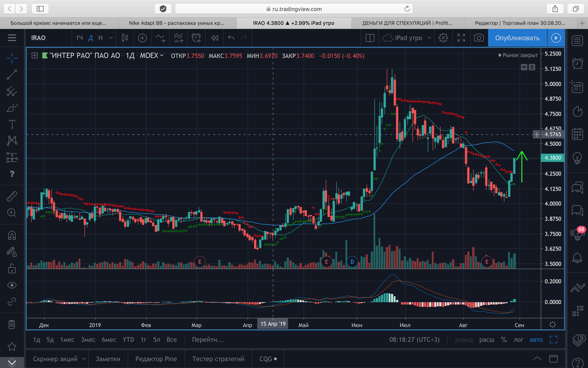Switch to Nike Adapt BB browser tab
Image resolution: width=588 pixels, height=368 pixels.
pos(177,23)
